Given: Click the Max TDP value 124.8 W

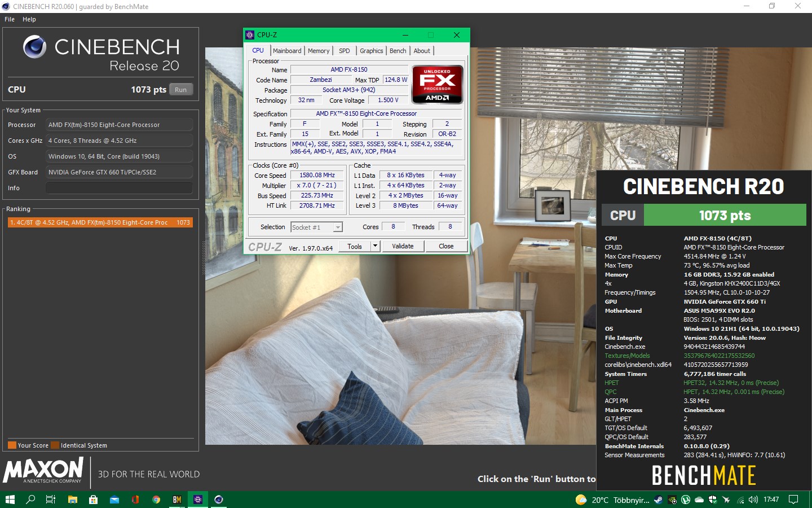Looking at the screenshot, I should point(396,80).
